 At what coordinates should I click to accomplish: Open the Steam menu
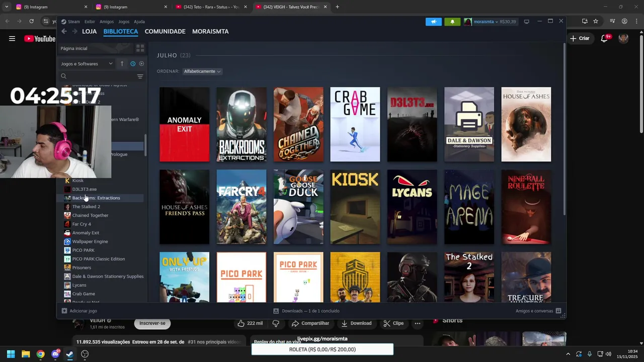tap(74, 22)
